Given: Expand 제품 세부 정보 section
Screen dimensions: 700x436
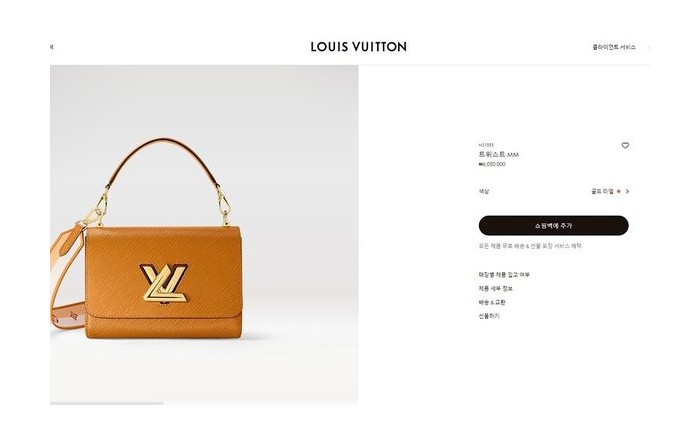Looking at the screenshot, I should click(x=496, y=289).
